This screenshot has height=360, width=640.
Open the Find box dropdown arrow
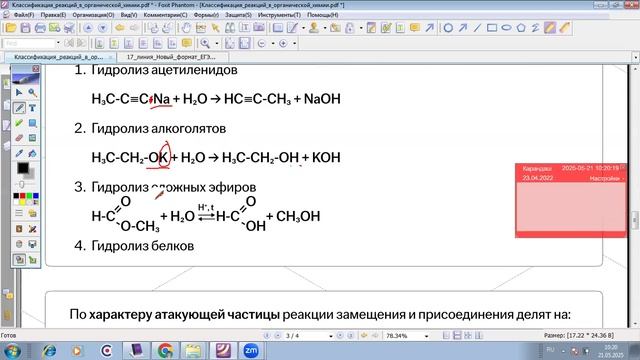[x=58, y=43]
